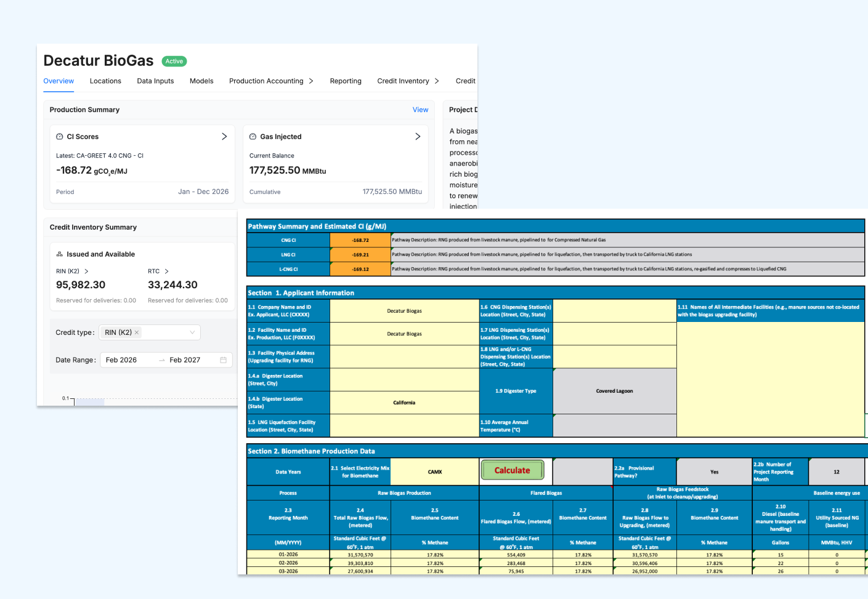Expand the RIN (K2) chevron
This screenshot has width=868, height=599.
pyautogui.click(x=86, y=271)
